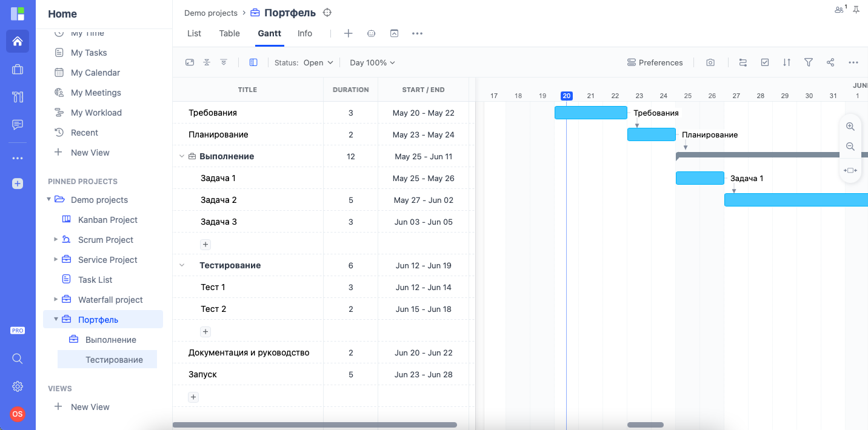
Task: Toggle the task list panel icon
Action: [253, 62]
